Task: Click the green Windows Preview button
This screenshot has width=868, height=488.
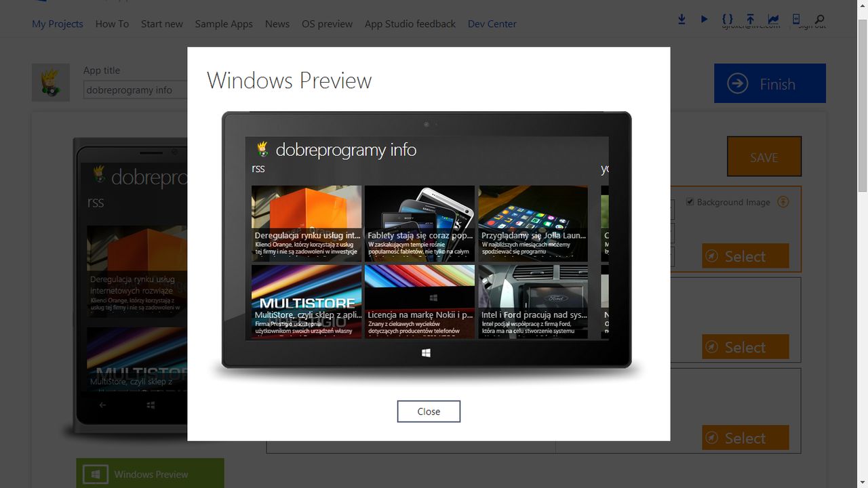Action: point(150,474)
